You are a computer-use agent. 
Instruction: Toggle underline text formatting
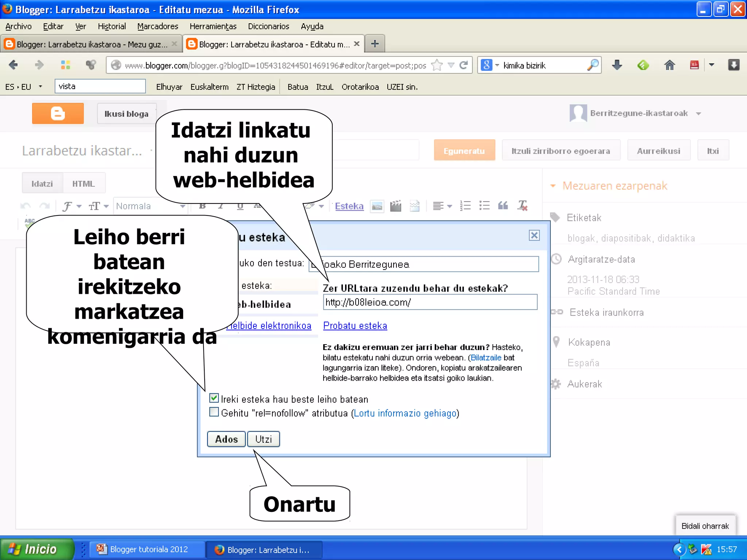[x=240, y=206]
